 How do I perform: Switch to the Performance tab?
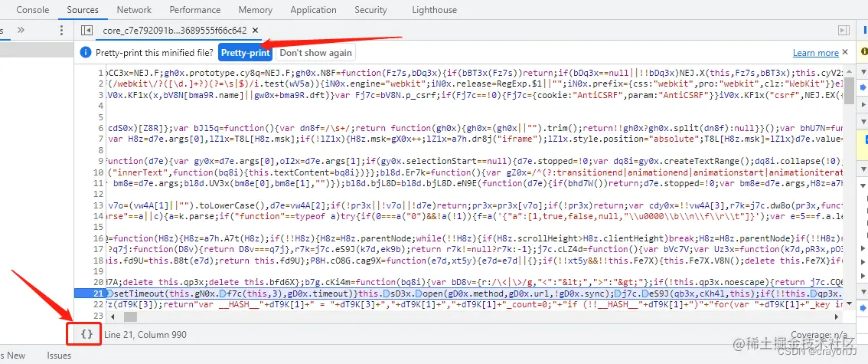195,10
